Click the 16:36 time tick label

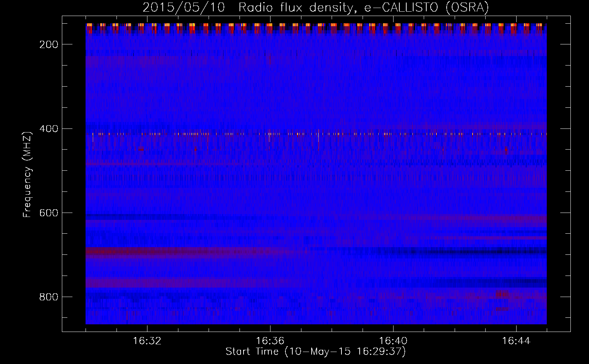point(270,341)
